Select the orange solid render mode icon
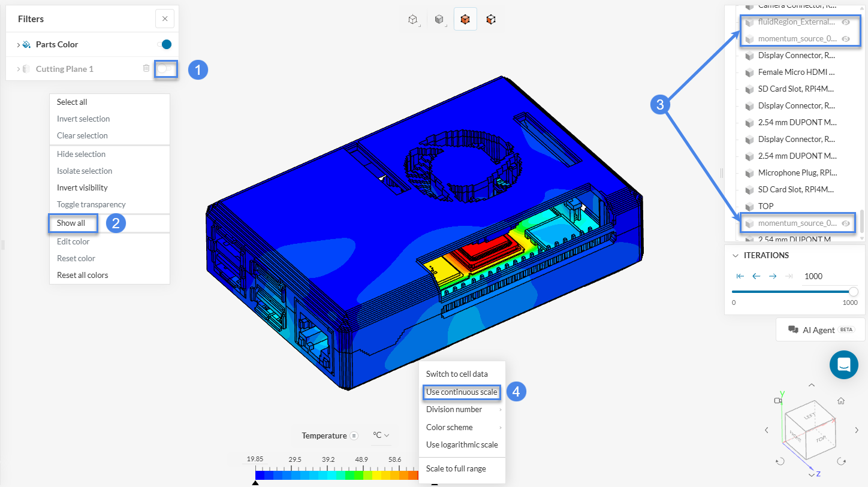 pyautogui.click(x=465, y=20)
